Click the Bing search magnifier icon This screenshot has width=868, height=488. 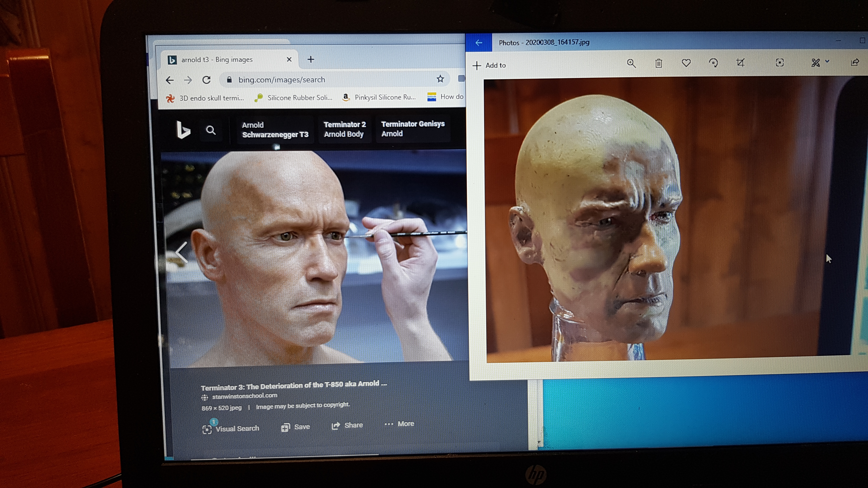211,130
